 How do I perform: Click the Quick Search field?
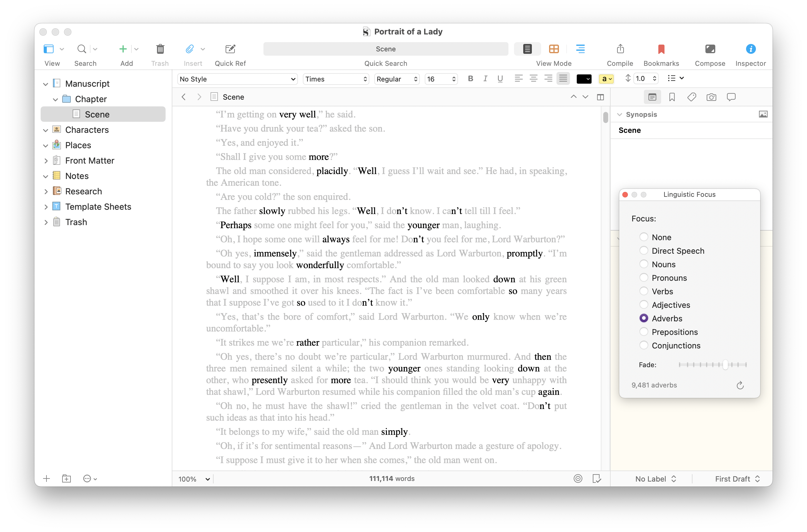pyautogui.click(x=385, y=49)
